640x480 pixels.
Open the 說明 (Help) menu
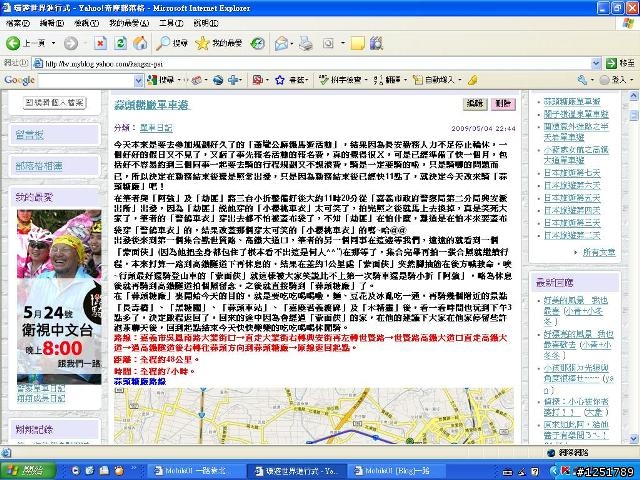click(206, 23)
